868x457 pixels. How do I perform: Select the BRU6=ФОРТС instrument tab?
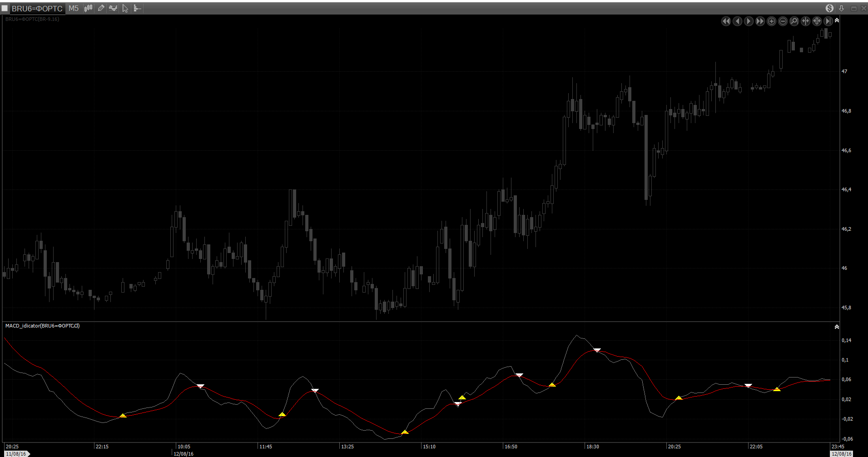[37, 8]
